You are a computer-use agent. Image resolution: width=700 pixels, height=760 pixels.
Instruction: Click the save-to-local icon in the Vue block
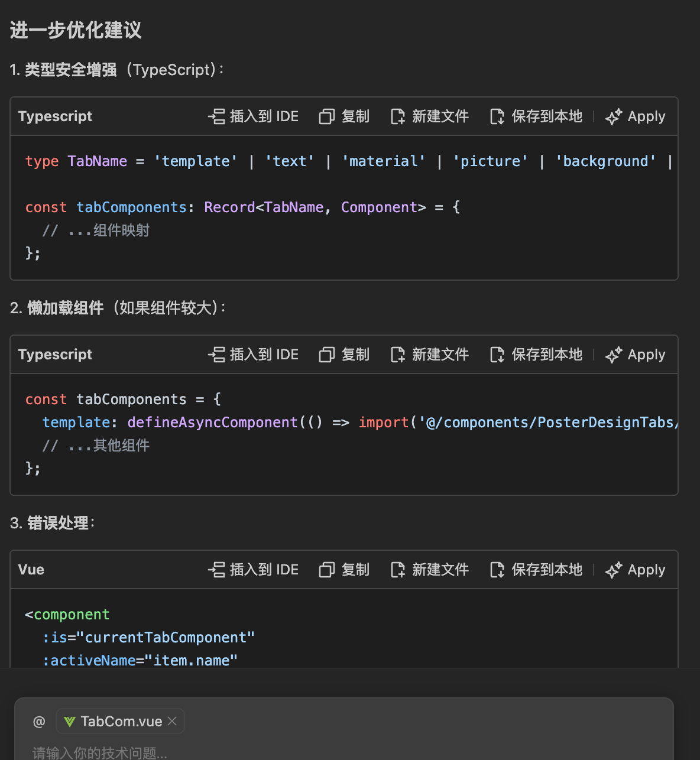pos(497,570)
